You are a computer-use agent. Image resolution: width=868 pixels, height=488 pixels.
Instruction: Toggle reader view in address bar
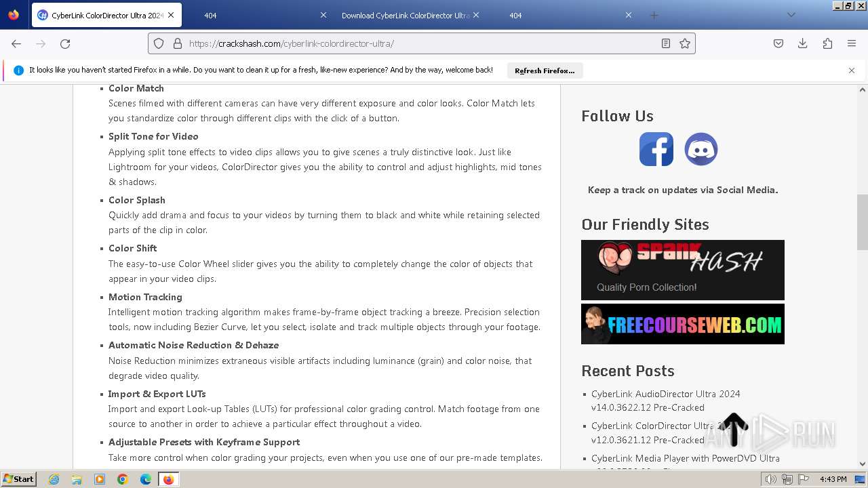666,43
